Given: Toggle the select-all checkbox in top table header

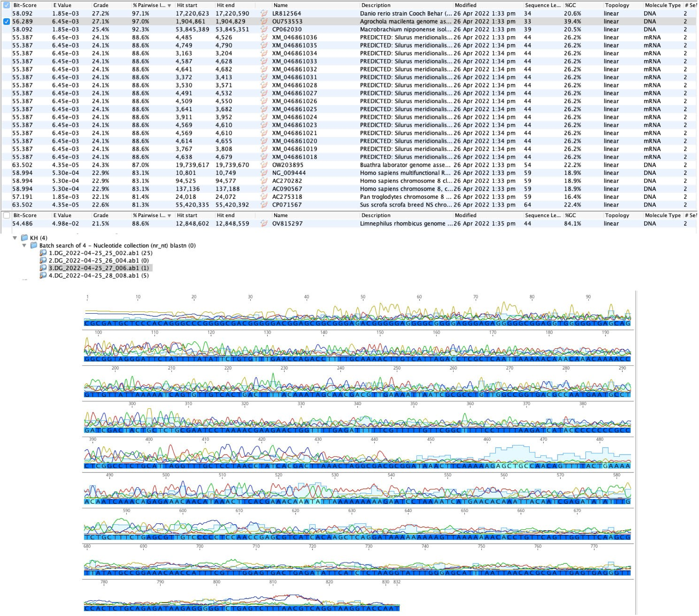Looking at the screenshot, I should 7,5.
